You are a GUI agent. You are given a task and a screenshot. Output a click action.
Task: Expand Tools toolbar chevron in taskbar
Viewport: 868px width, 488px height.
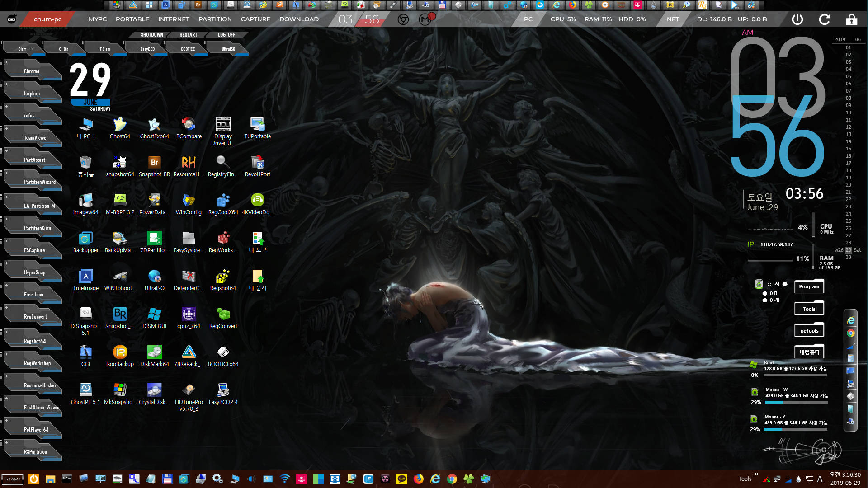(x=756, y=474)
